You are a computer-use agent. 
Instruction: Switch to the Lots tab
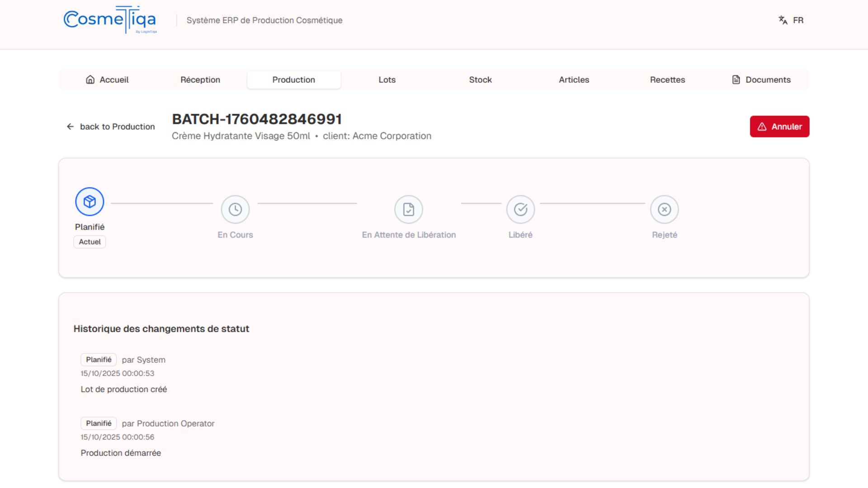[387, 80]
